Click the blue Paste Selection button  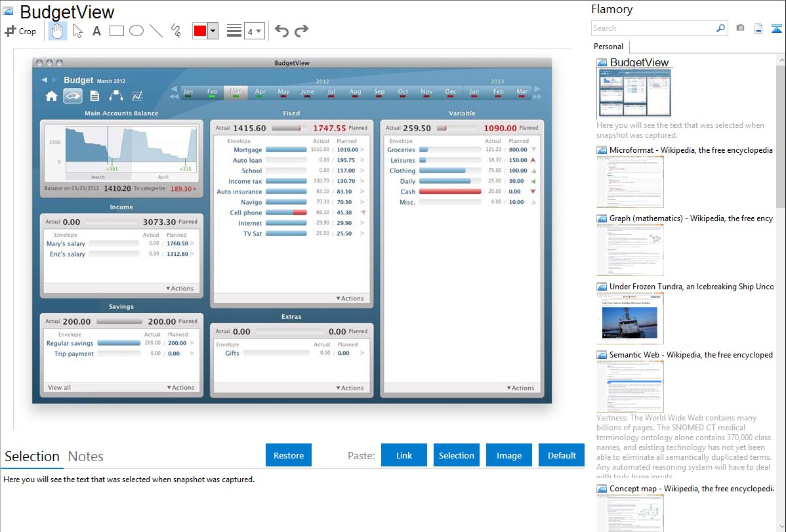[x=457, y=455]
